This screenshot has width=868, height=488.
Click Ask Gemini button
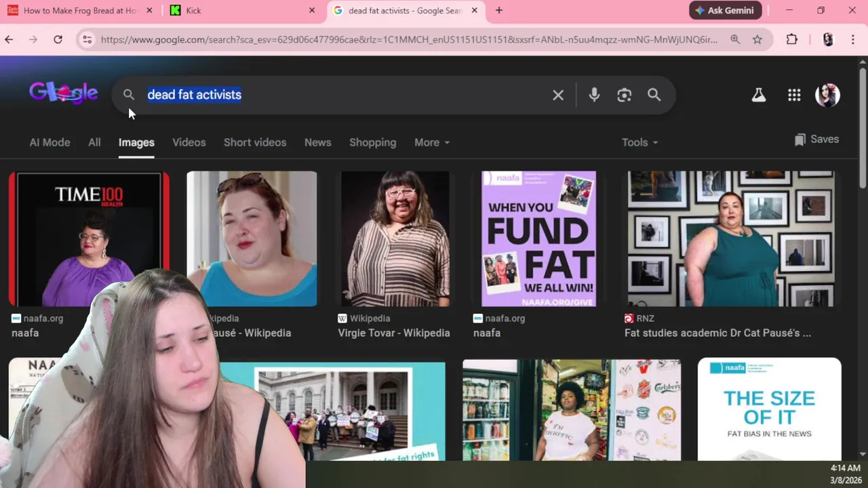(726, 10)
